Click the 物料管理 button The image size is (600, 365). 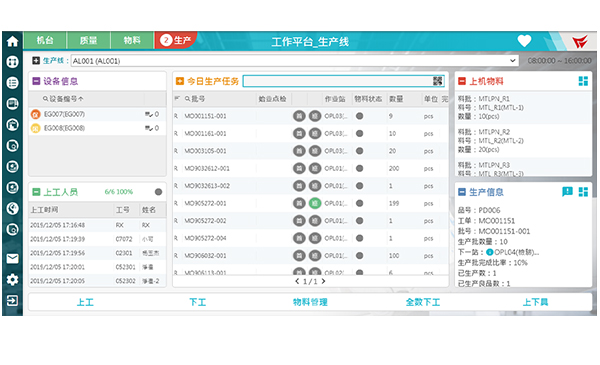click(310, 302)
